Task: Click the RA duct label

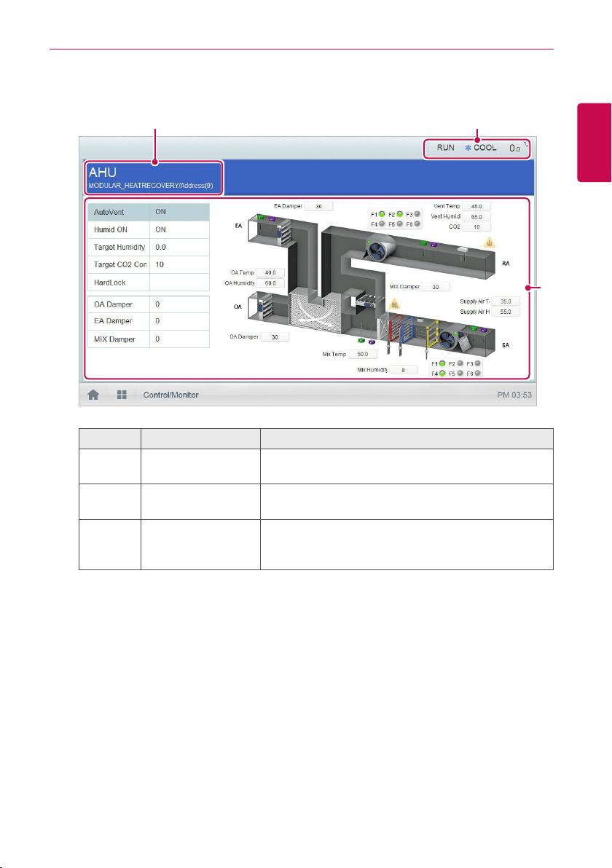Action: pos(506,264)
